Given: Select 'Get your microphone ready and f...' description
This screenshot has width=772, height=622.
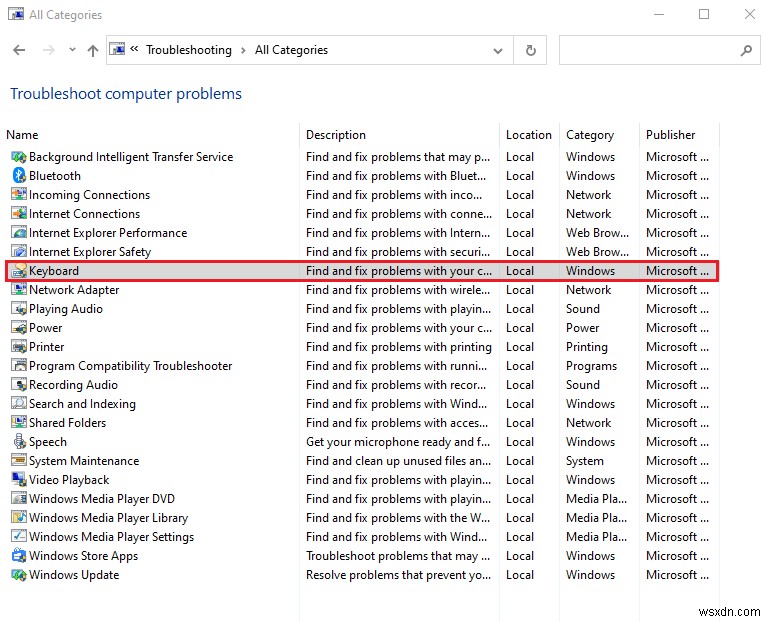Looking at the screenshot, I should [398, 442].
